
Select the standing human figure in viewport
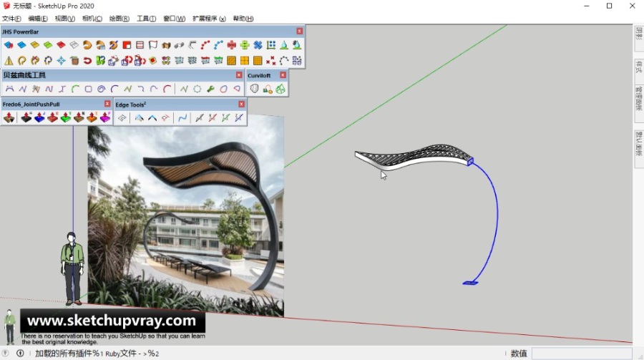72,268
